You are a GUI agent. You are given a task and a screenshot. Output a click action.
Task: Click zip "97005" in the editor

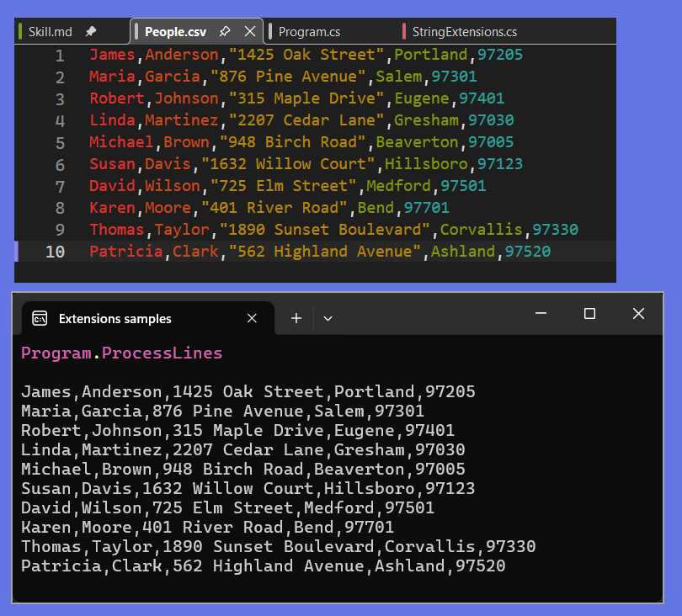tap(491, 142)
